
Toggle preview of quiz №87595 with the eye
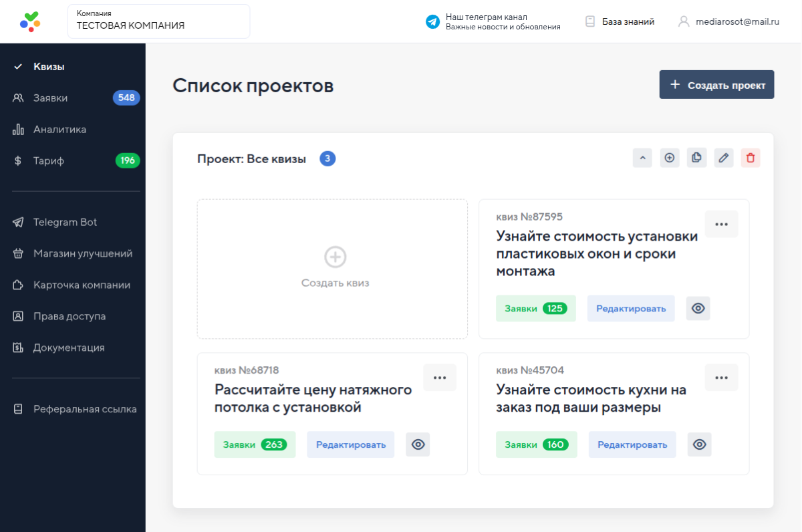pos(698,308)
